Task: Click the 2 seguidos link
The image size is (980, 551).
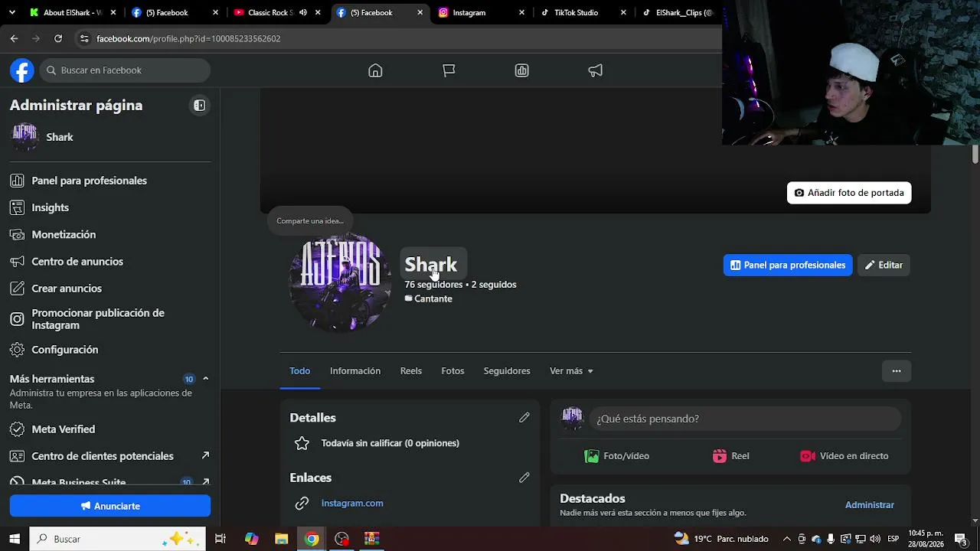Action: point(494,285)
